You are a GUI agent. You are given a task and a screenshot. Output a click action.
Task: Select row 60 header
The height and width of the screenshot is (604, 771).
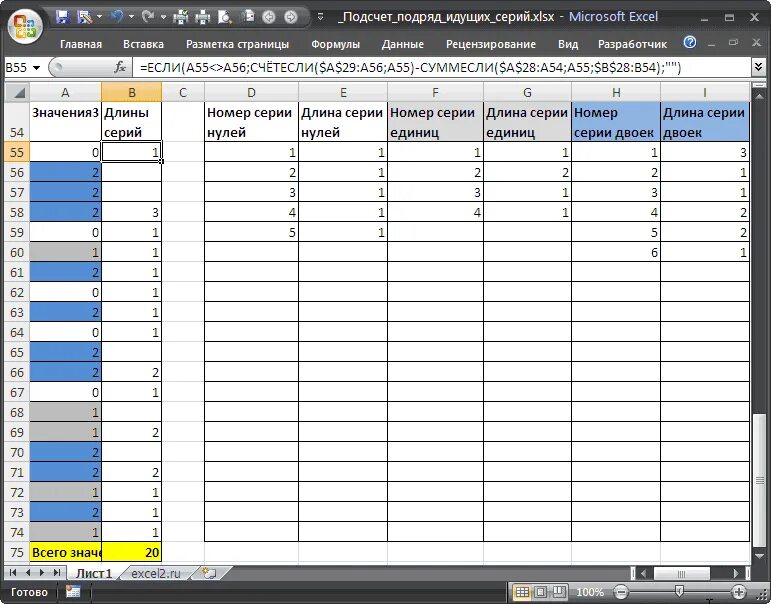[17, 252]
